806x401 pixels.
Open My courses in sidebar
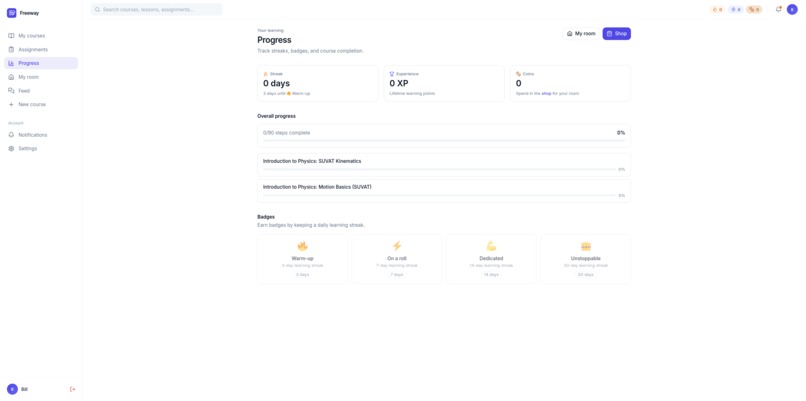pyautogui.click(x=41, y=35)
